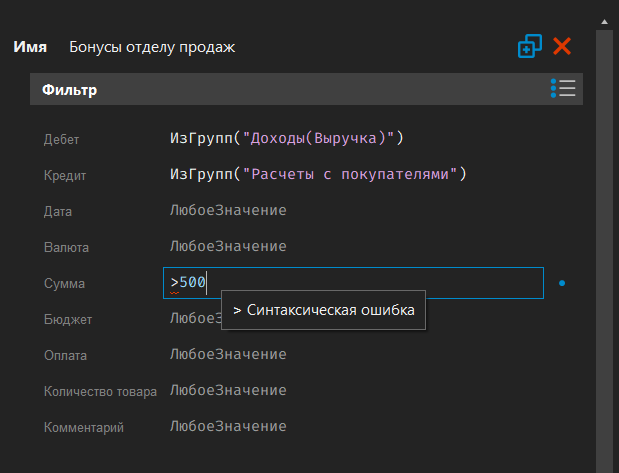Delete the rule with red X icon
619x473 pixels.
[562, 46]
